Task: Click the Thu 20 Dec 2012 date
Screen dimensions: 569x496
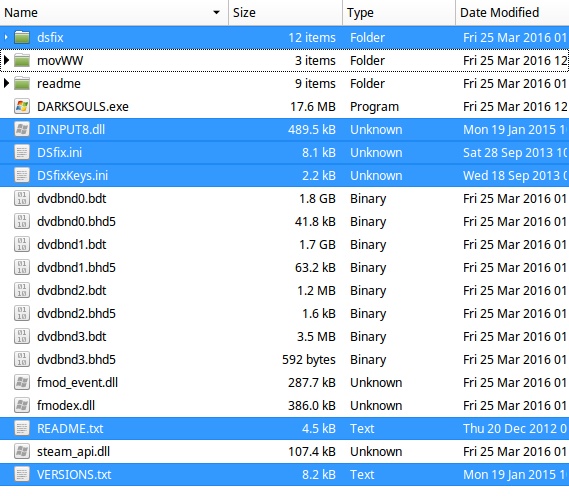Action: point(514,429)
